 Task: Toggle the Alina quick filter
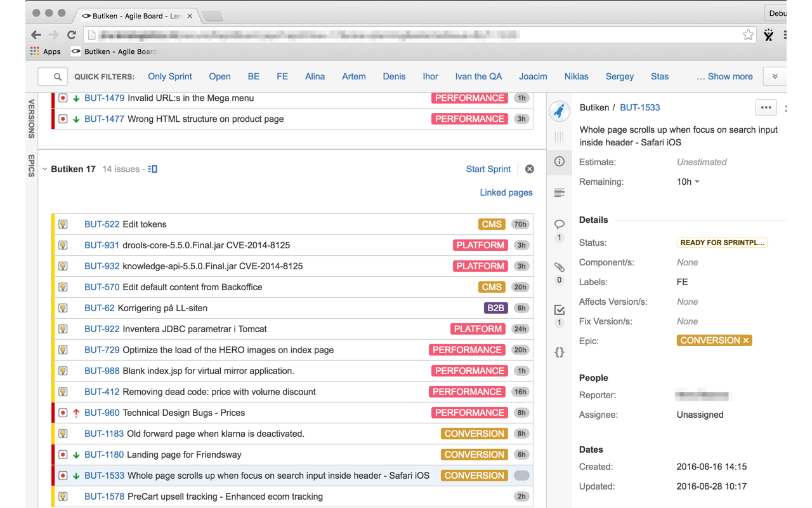(315, 76)
